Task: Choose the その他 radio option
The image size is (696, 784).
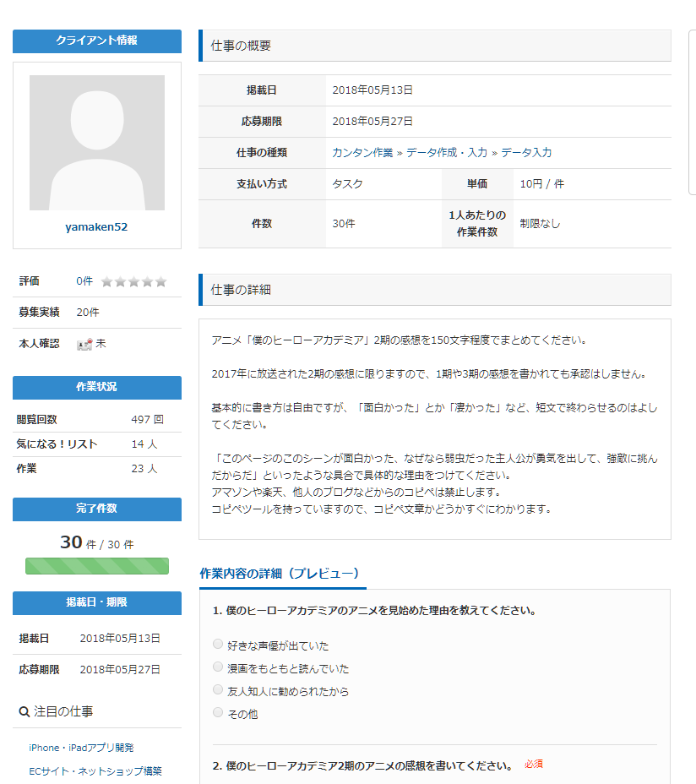Action: pyautogui.click(x=218, y=713)
